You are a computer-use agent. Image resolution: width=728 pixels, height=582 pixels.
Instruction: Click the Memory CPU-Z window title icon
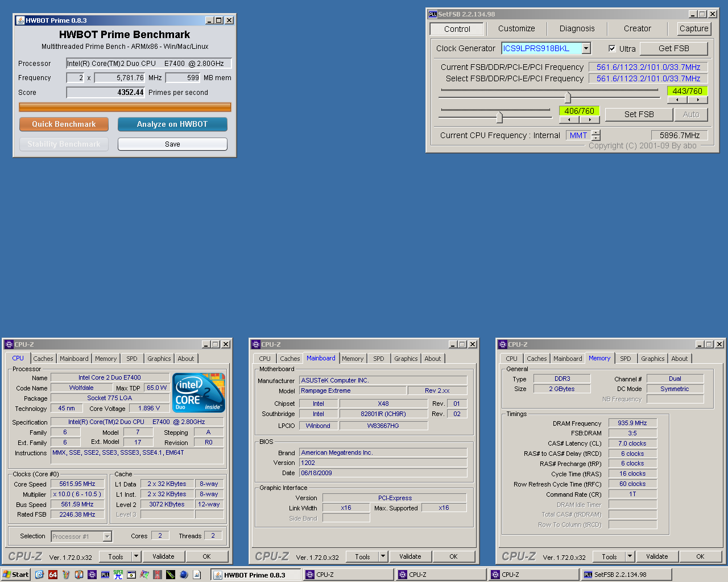point(503,344)
